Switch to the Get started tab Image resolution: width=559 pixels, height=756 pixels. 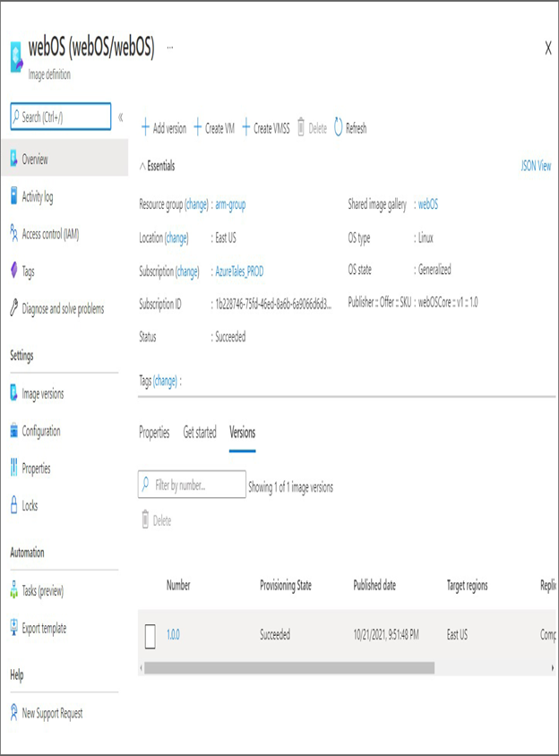coord(200,433)
